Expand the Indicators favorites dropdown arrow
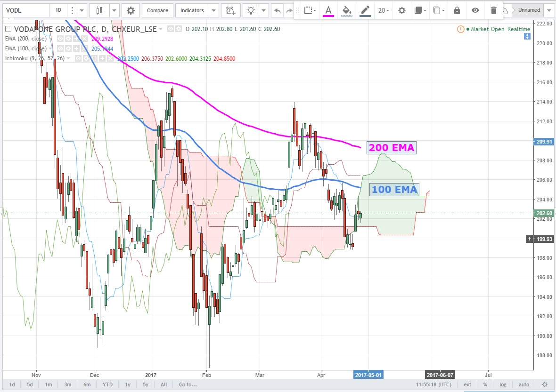 click(x=213, y=11)
